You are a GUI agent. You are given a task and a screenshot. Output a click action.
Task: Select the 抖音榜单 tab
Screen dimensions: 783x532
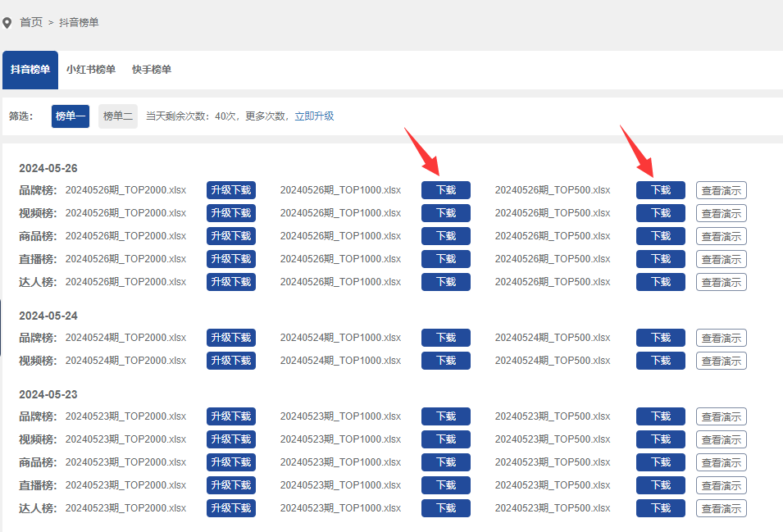click(x=30, y=70)
